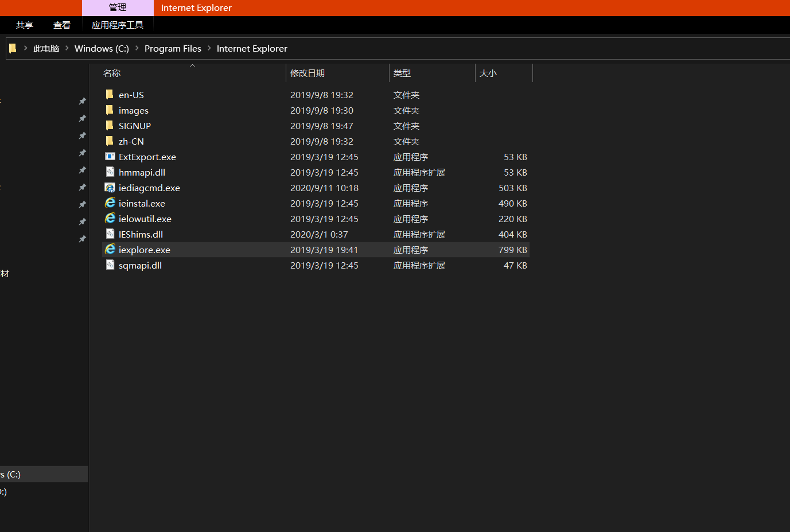Select the hmmapi.dll file icon
This screenshot has height=532, width=790.
pyautogui.click(x=110, y=172)
